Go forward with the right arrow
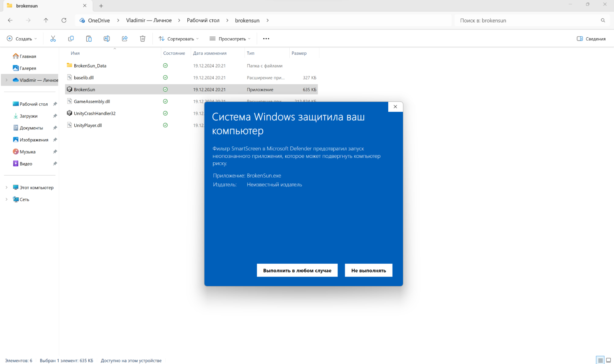The image size is (614, 364). pyautogui.click(x=28, y=20)
